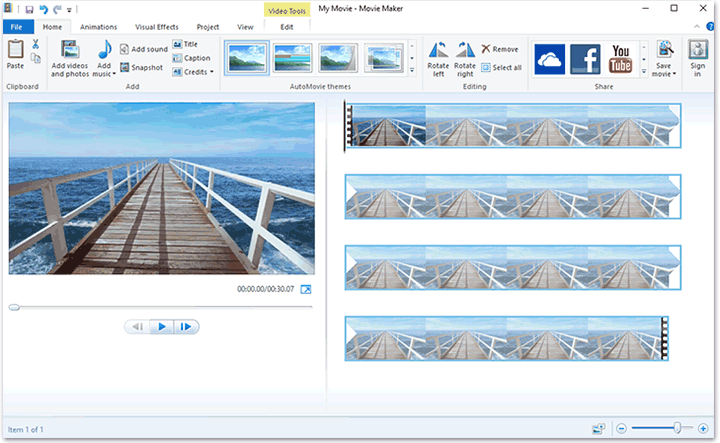
Task: Click the Select all button
Action: (500, 68)
